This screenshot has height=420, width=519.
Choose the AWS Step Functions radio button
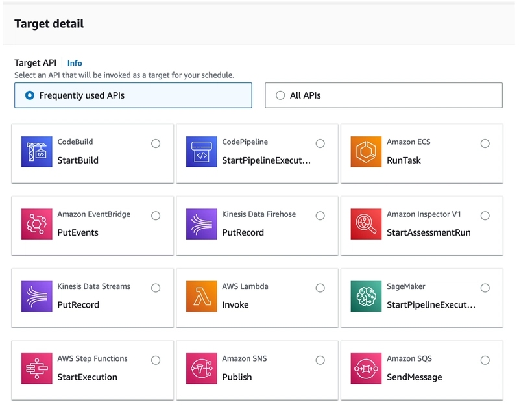click(156, 360)
